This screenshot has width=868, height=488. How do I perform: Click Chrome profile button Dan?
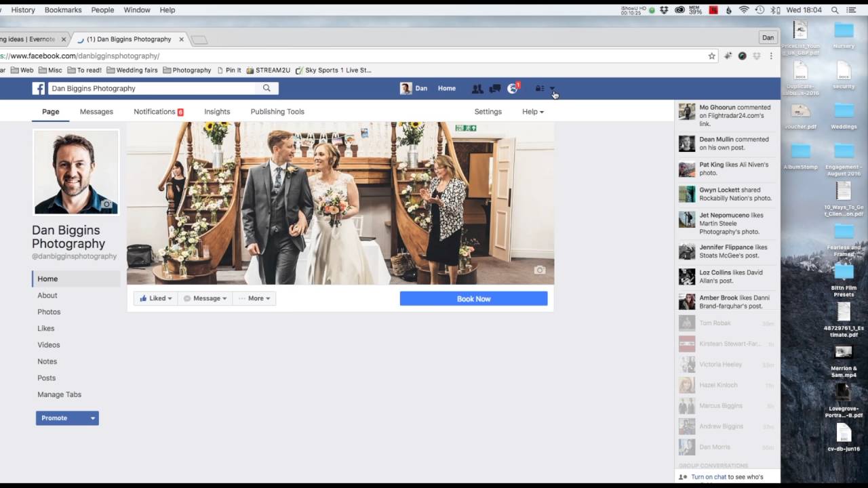click(768, 38)
